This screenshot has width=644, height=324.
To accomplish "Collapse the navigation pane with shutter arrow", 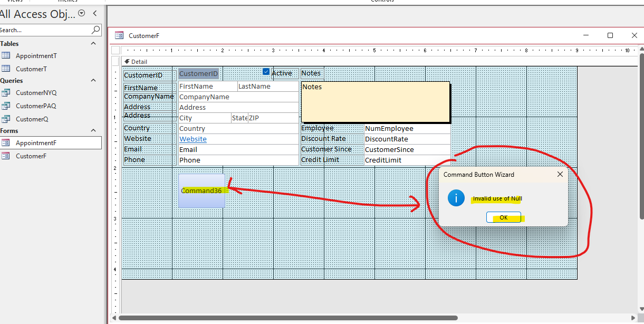I will [x=94, y=13].
